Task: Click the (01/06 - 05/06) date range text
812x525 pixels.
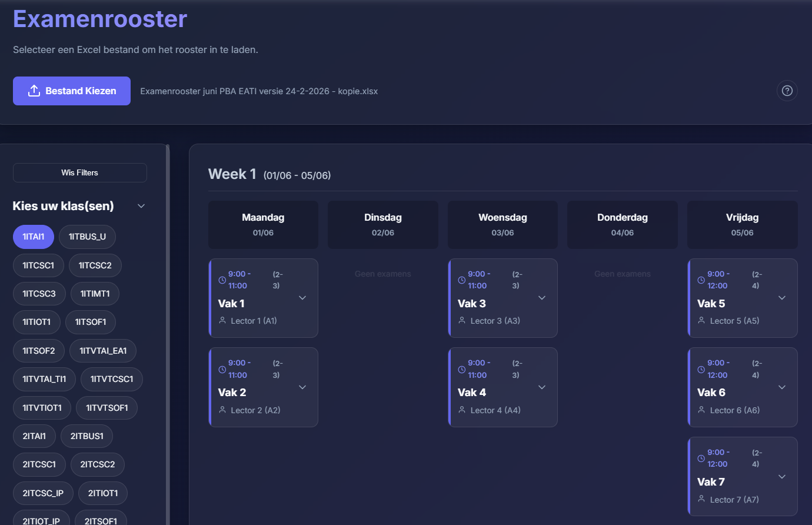Action: [x=297, y=175]
